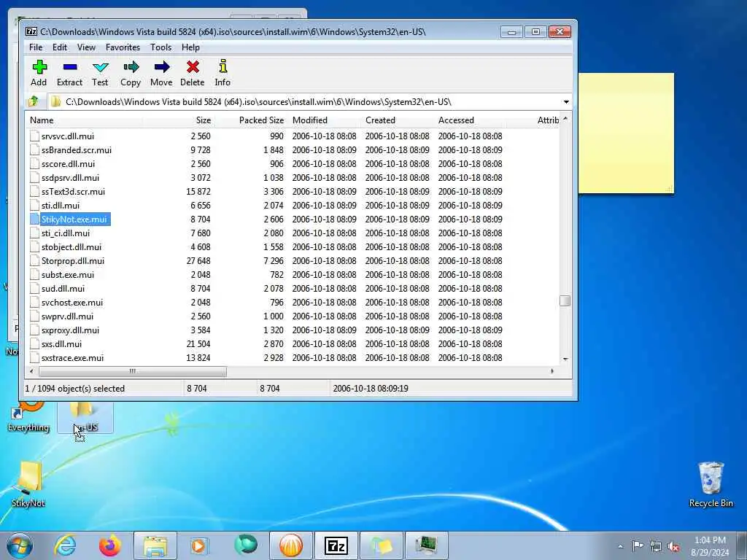Viewport: 747px width, 560px height.
Task: Select subst.exe.mui file
Action: pos(68,275)
